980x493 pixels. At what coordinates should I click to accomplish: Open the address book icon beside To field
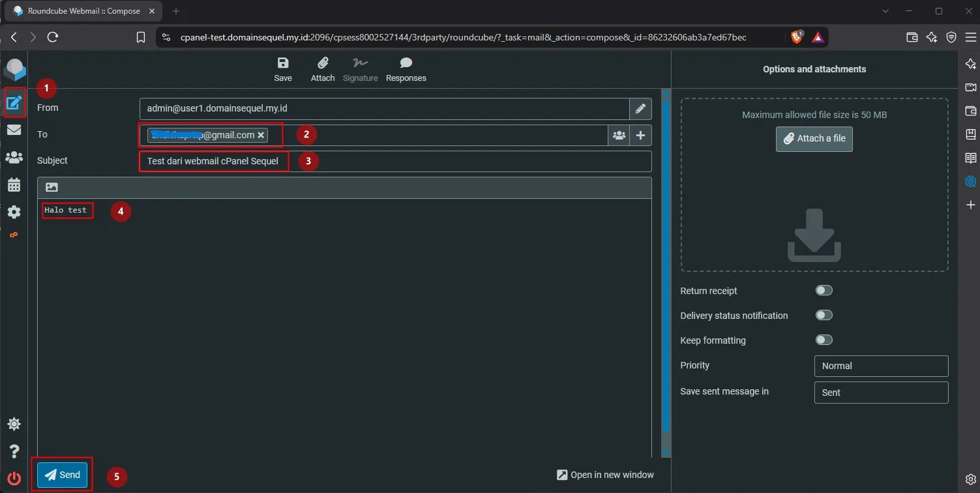click(x=619, y=135)
